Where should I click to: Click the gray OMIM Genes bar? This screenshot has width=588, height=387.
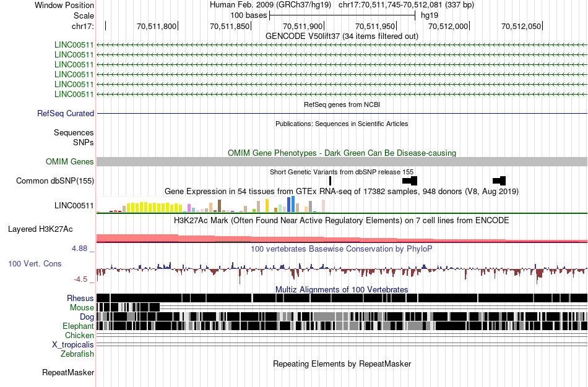coord(342,161)
